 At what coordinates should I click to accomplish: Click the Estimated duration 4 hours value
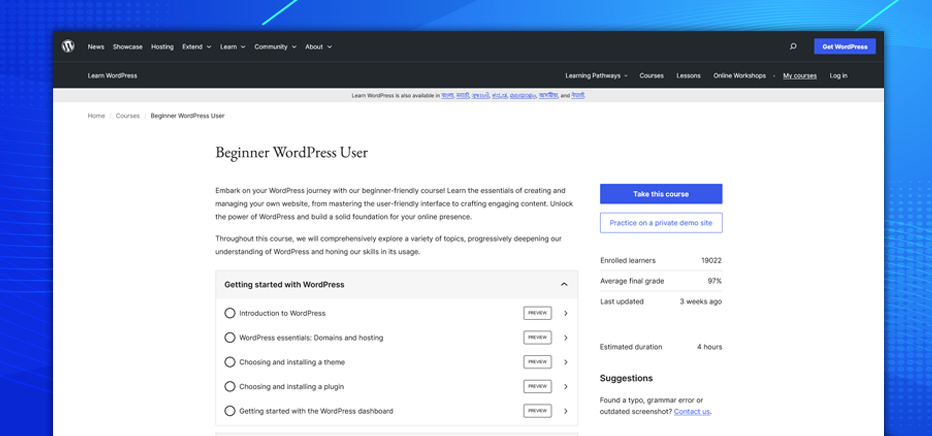(710, 346)
